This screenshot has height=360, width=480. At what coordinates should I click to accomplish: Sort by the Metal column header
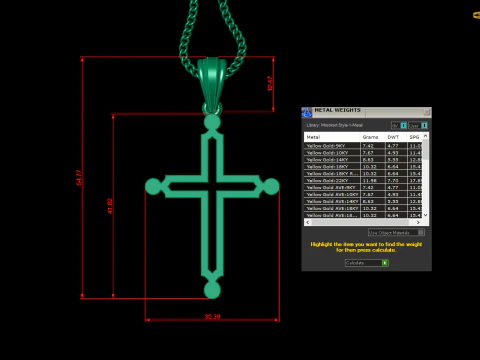click(332, 137)
